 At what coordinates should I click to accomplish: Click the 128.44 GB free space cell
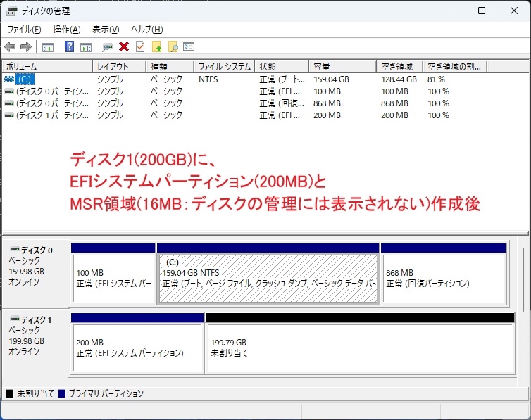click(x=399, y=79)
